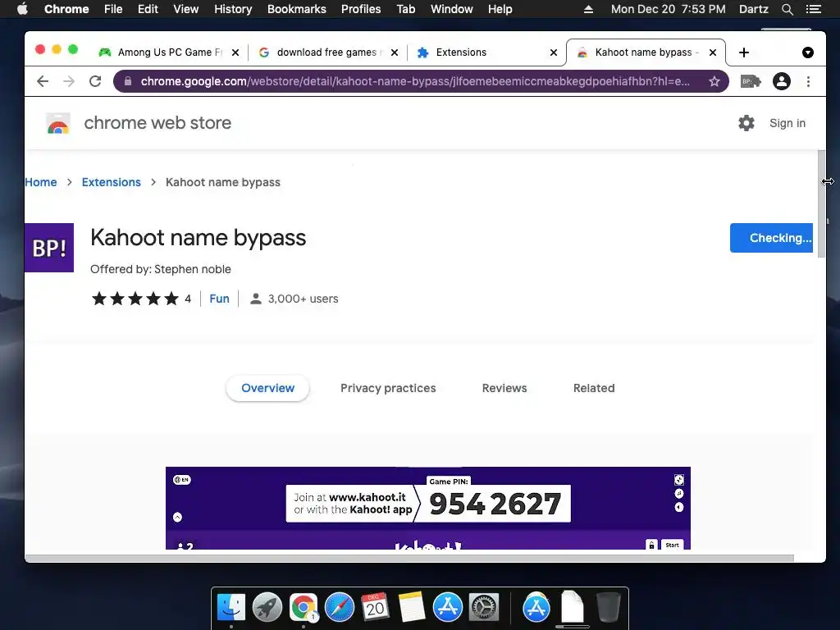This screenshot has height=630, width=840.
Task: Click the Home breadcrumb link
Action: tap(41, 182)
